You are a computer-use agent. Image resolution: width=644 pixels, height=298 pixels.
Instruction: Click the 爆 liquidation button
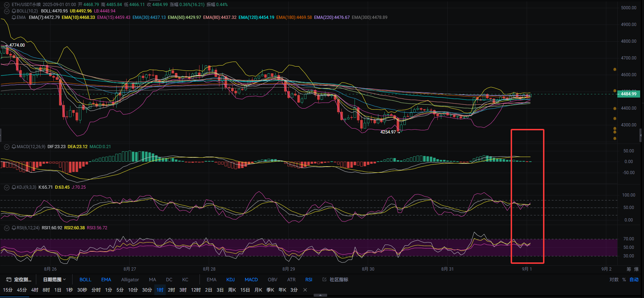(x=637, y=269)
